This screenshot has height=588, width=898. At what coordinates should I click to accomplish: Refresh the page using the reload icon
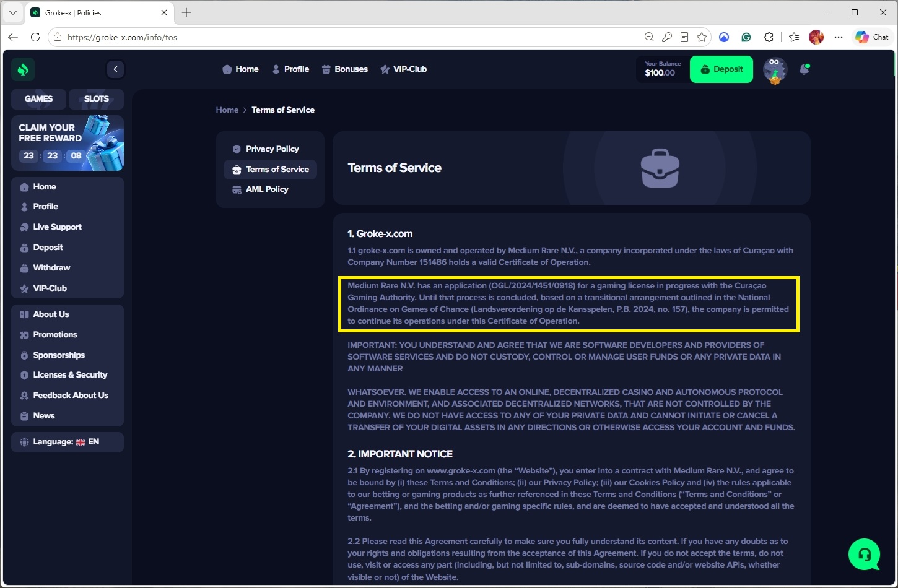(35, 37)
